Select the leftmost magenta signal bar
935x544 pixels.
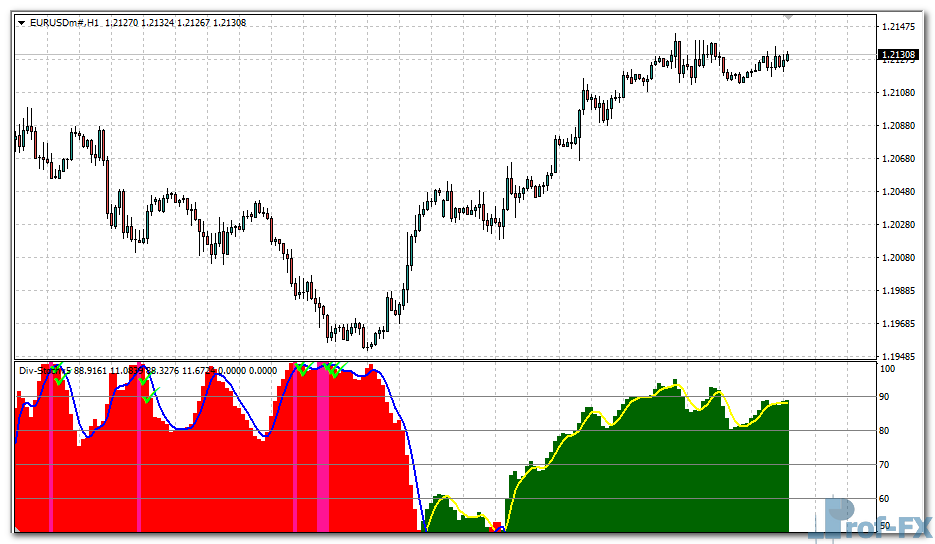[50, 450]
